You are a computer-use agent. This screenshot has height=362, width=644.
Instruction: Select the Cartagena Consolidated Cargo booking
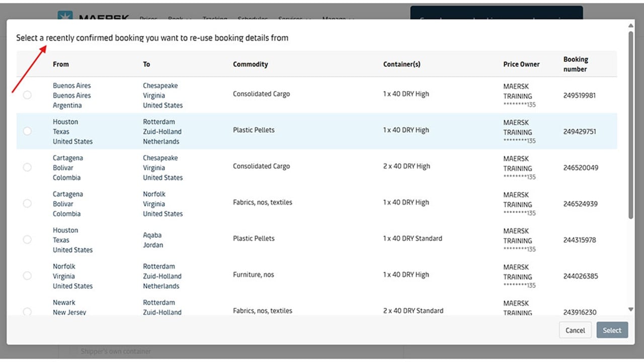point(27,167)
